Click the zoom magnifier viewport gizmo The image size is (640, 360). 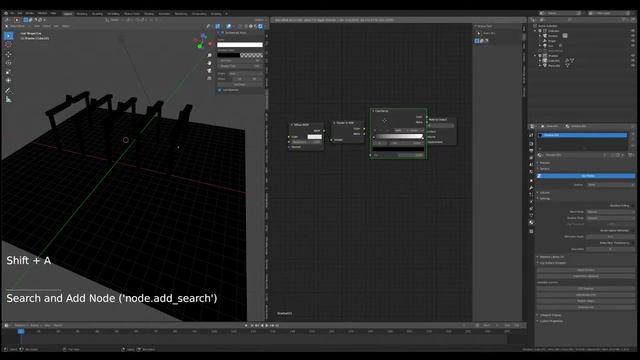point(209,56)
